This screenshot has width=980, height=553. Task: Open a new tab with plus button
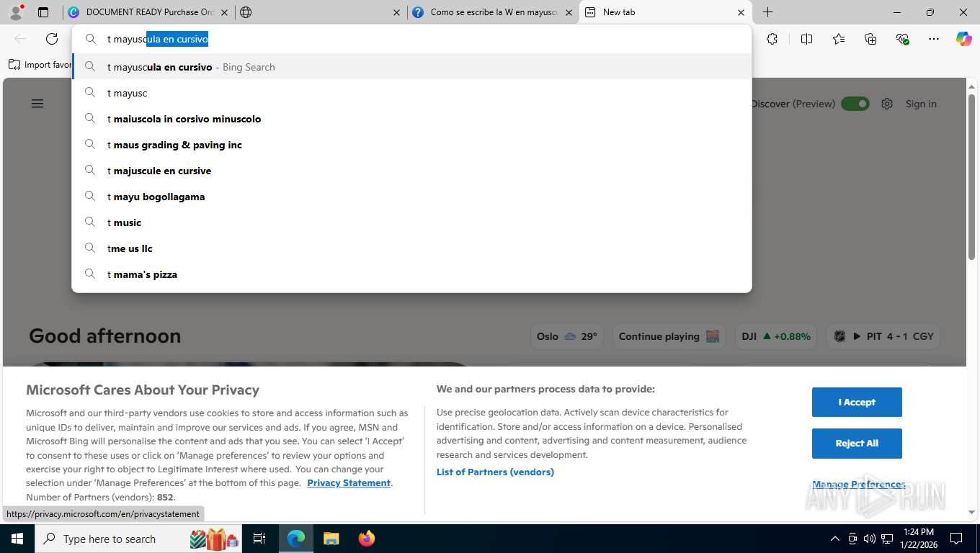click(768, 12)
